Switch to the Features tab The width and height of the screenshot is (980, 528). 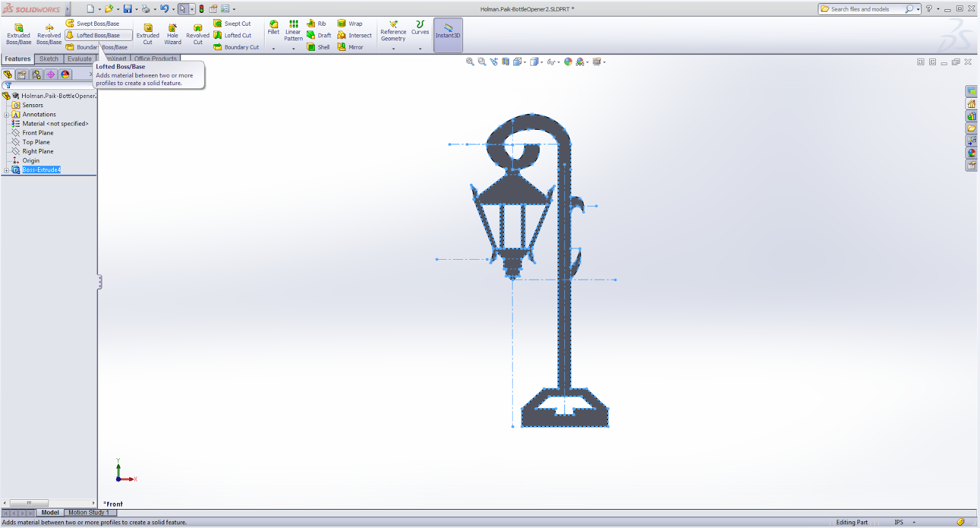[x=18, y=59]
